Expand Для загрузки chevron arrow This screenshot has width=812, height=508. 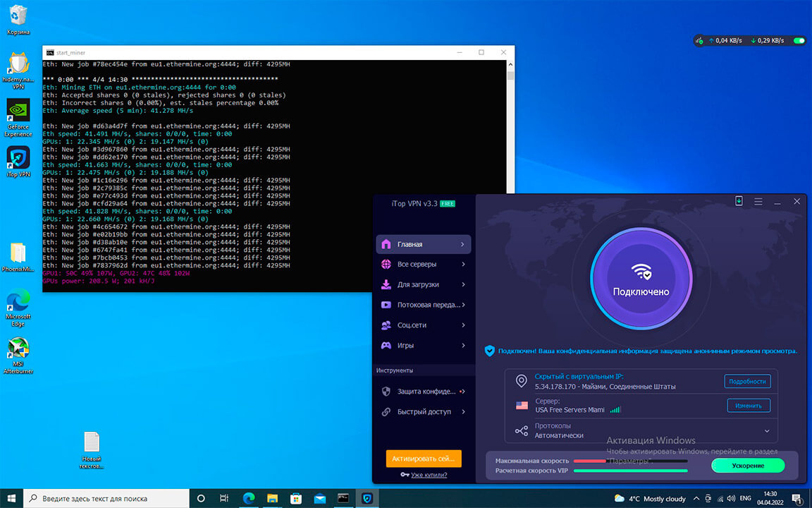pyautogui.click(x=463, y=284)
